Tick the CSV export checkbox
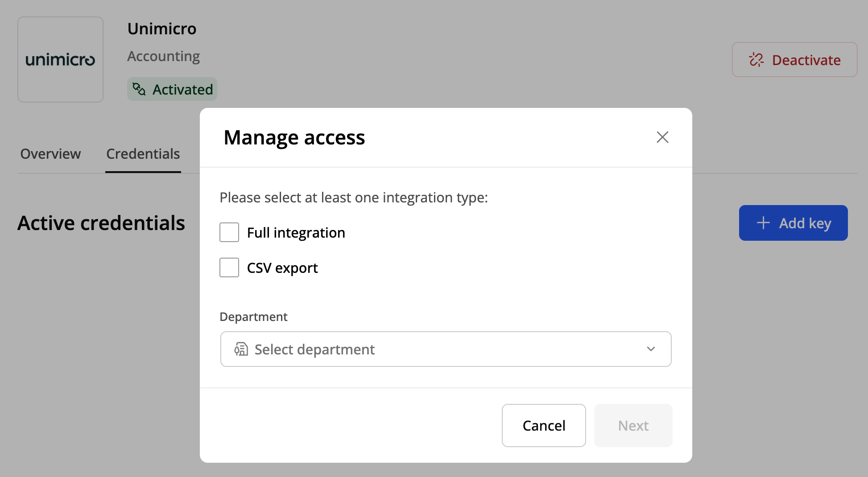The width and height of the screenshot is (868, 477). click(x=229, y=267)
